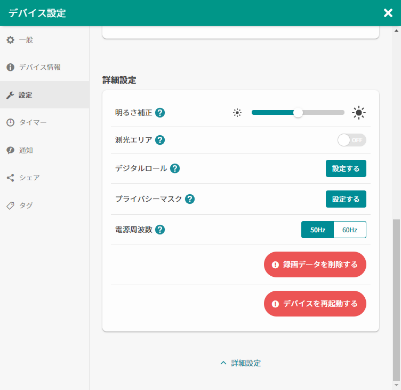
Task: Click the デバイス設定 title text
Action: [x=37, y=13]
